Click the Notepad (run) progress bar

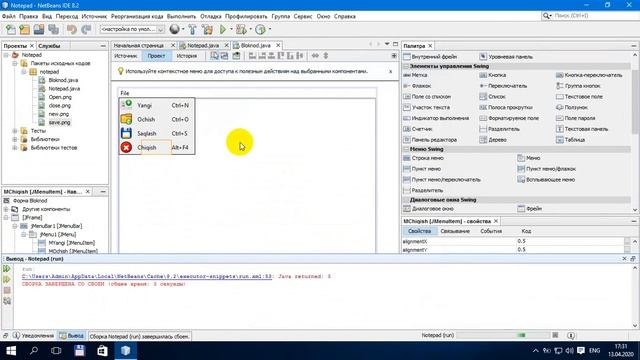(x=503, y=335)
